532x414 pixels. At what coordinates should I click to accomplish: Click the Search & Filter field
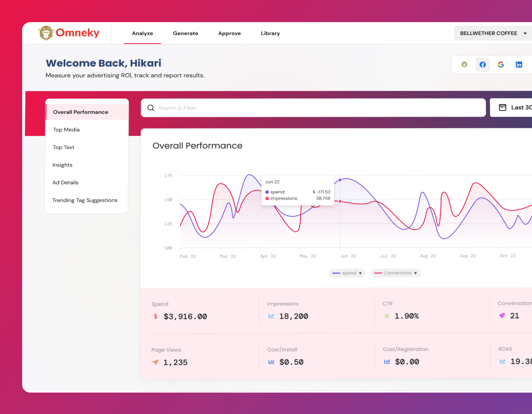click(313, 108)
